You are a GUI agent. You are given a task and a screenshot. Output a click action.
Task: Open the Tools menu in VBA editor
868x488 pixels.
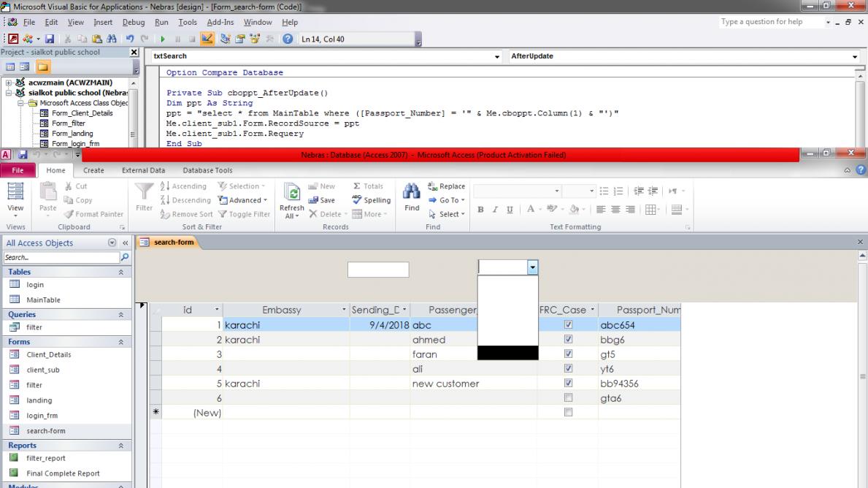pos(188,22)
